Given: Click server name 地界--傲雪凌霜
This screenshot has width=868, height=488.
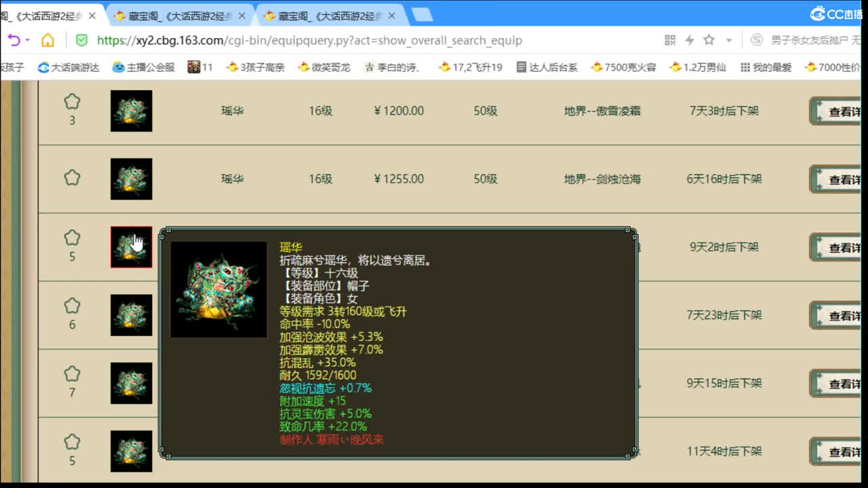Looking at the screenshot, I should [602, 110].
